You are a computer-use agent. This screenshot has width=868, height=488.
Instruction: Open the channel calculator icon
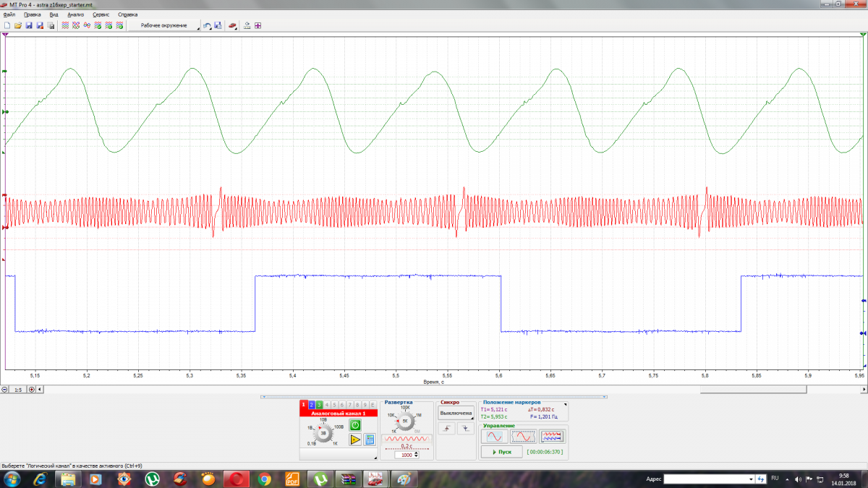pyautogui.click(x=369, y=440)
